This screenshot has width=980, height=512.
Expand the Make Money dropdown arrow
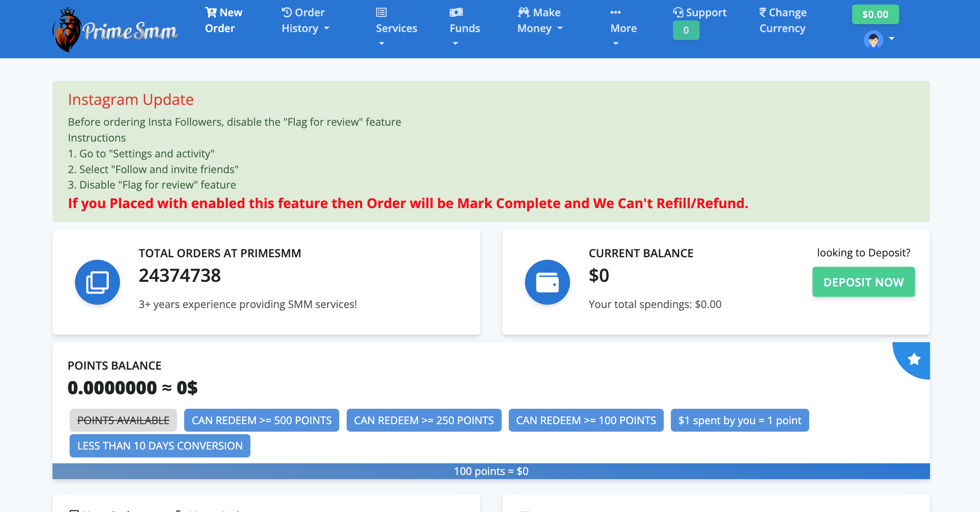point(560,28)
